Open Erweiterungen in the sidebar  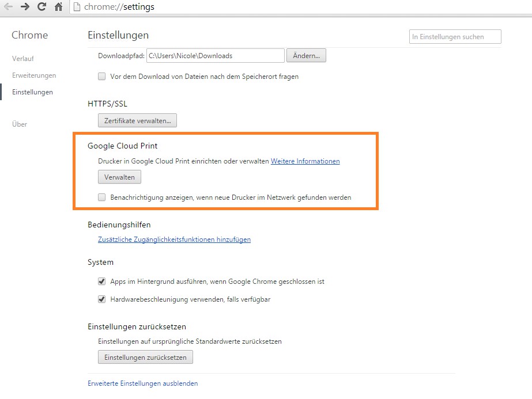(34, 75)
